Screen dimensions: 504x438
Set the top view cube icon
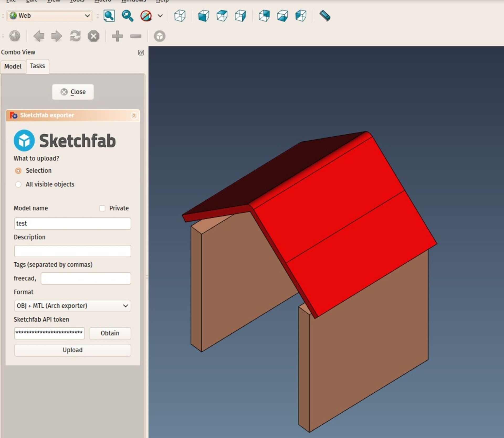coord(222,16)
